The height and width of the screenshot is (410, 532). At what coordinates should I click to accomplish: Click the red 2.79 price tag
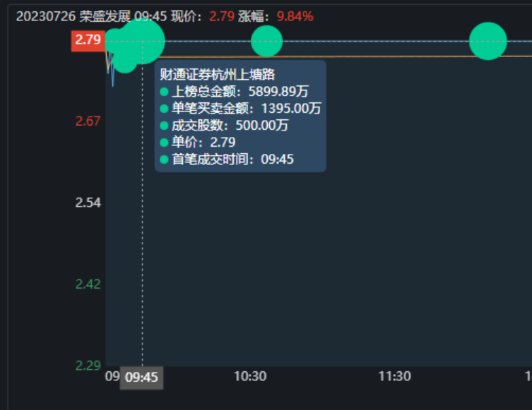(x=88, y=40)
